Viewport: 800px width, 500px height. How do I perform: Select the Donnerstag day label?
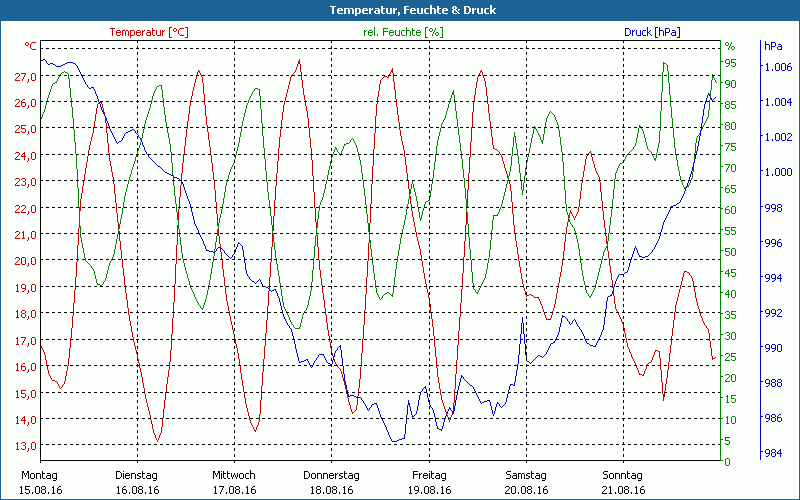[x=331, y=474]
